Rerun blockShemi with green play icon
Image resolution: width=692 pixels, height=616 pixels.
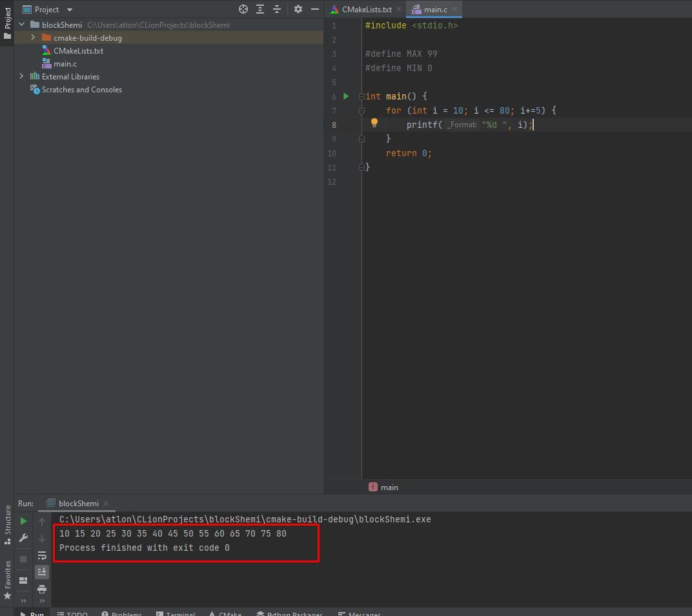(x=24, y=521)
